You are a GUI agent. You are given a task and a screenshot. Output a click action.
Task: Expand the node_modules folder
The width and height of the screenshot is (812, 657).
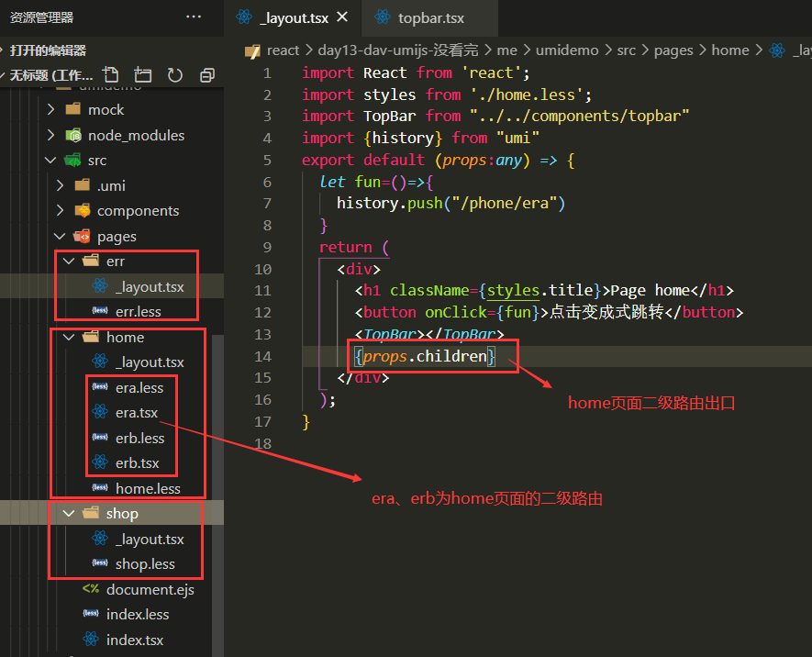(50, 135)
